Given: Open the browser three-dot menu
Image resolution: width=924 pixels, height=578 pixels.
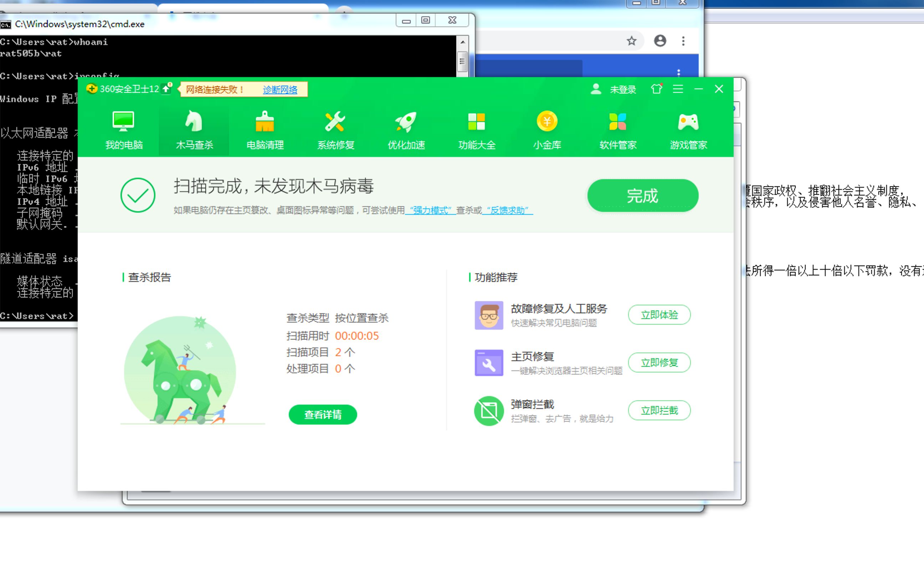Looking at the screenshot, I should click(x=683, y=41).
